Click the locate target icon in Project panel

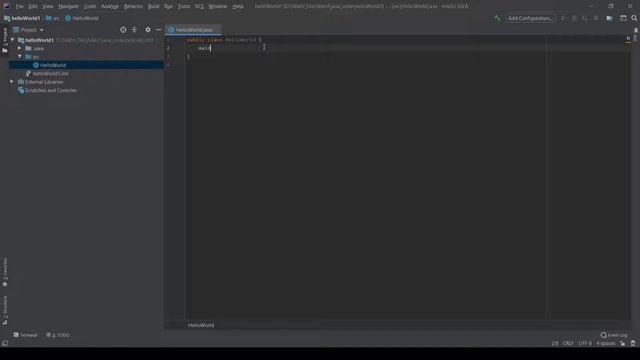click(123, 30)
